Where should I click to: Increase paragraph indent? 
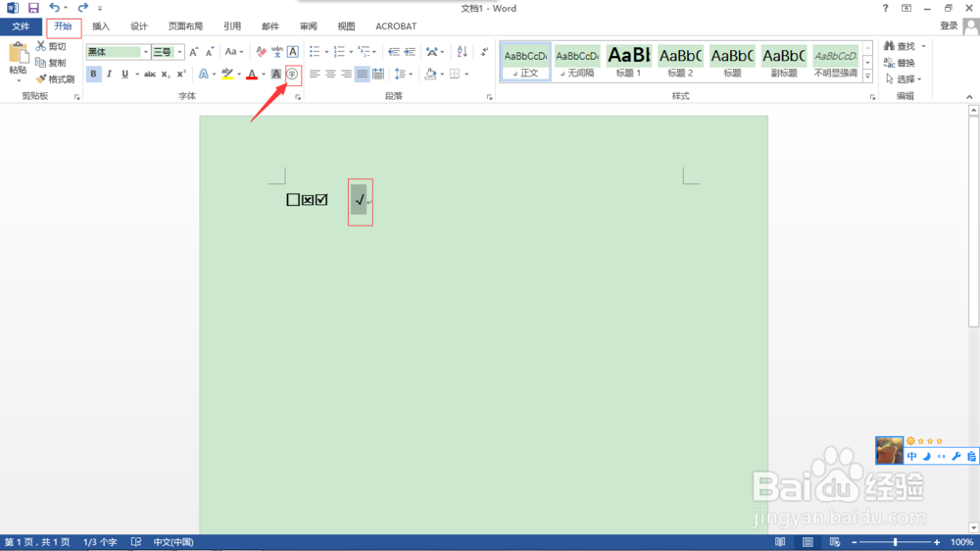coord(410,52)
